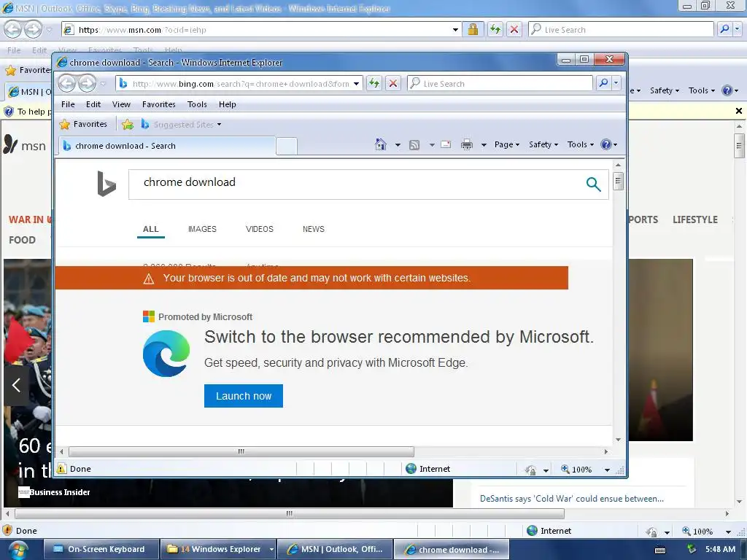
Task: Expand Print dropdown arrow
Action: pyautogui.click(x=484, y=145)
